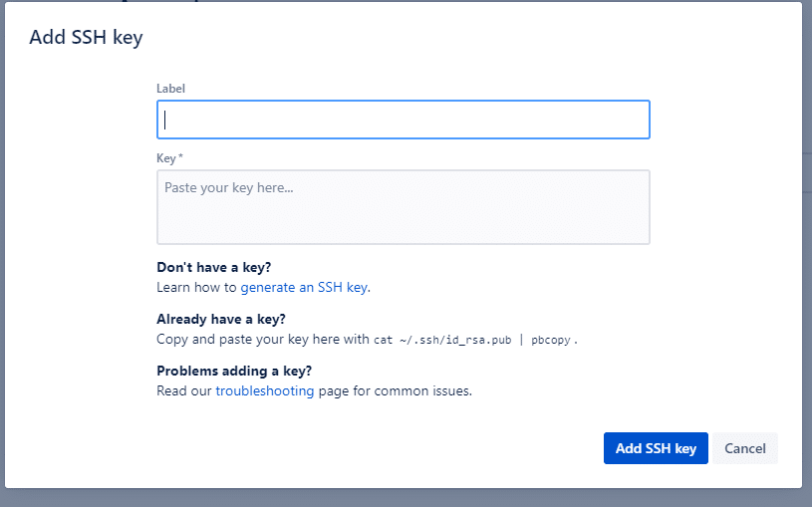Viewport: 812px width, 507px height.
Task: Open the generate an SSH key link
Action: click(x=304, y=288)
